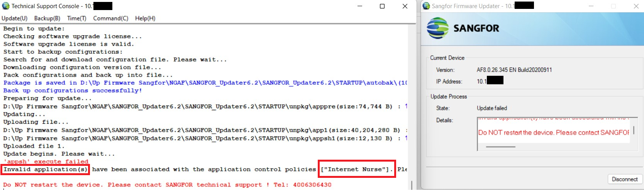Maximize the Technical Support Console window
Image resolution: width=644 pixels, height=191 pixels.
point(382,6)
